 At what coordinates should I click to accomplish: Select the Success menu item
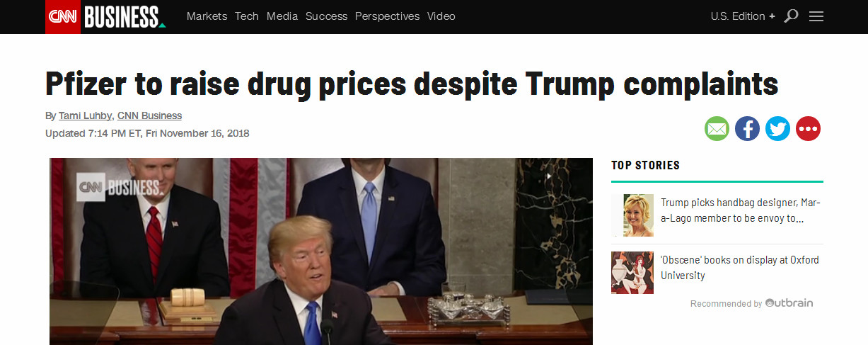tap(326, 16)
